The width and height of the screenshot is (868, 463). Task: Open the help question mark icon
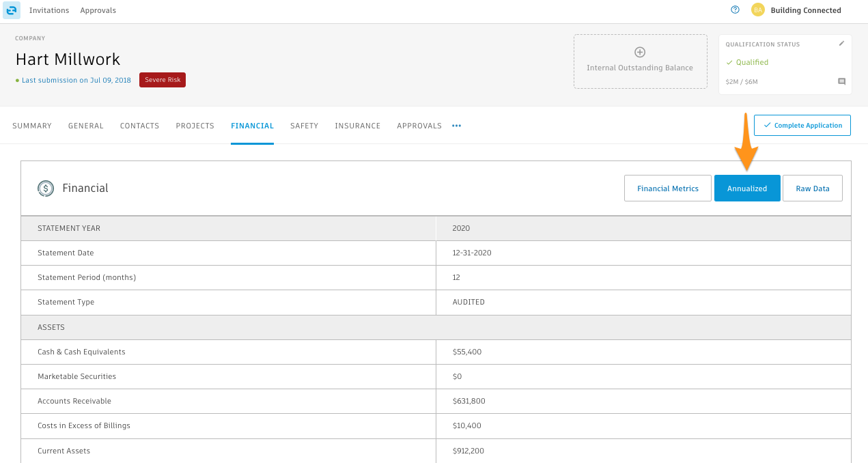pos(735,10)
